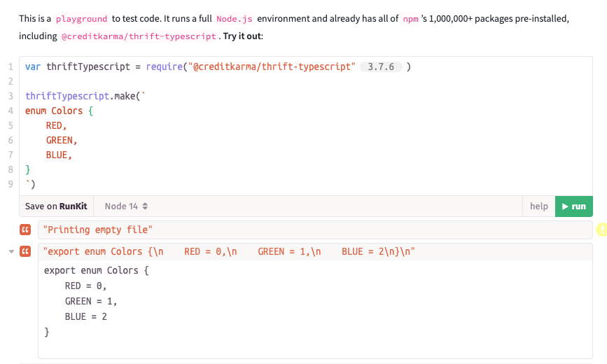The height and width of the screenshot is (364, 607).
Task: Click the 3.7.6 package version badge
Action: tap(381, 66)
